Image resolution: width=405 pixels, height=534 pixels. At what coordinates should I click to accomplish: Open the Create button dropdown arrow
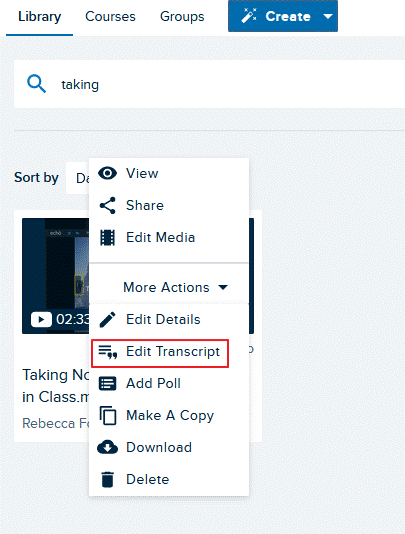328,16
